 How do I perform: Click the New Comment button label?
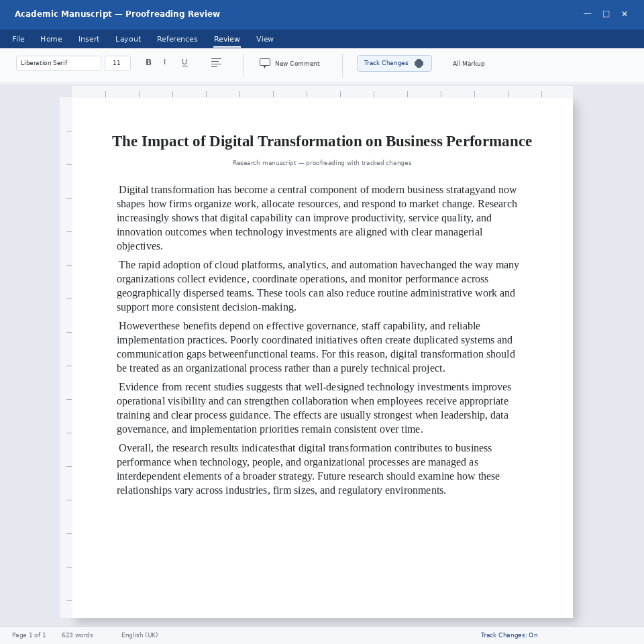pos(297,64)
